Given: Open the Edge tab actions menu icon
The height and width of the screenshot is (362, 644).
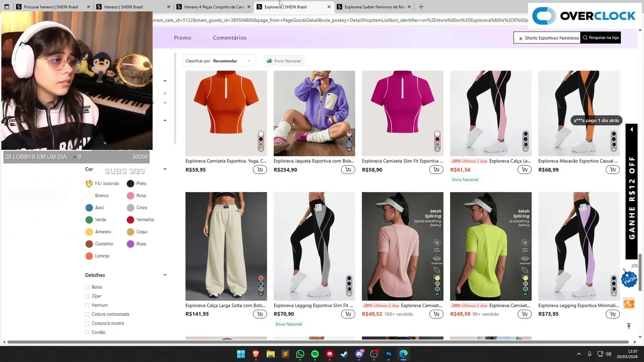Looking at the screenshot, I should click(x=7, y=7).
